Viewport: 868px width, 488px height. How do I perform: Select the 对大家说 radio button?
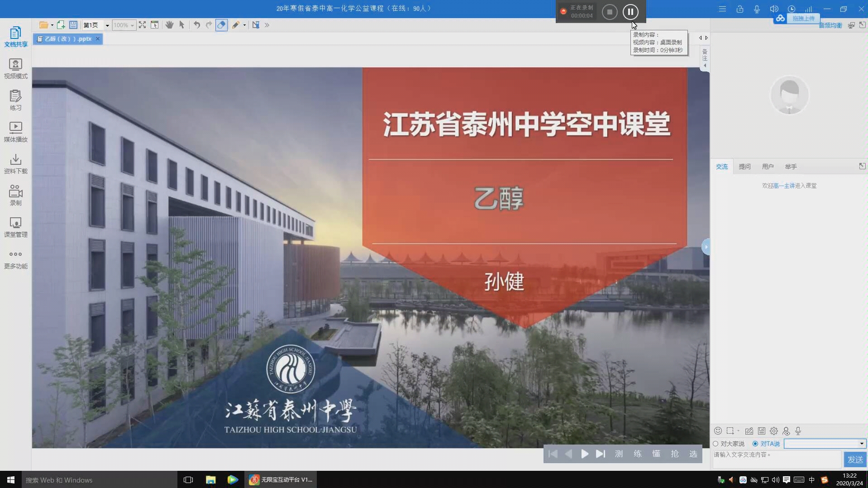(715, 444)
